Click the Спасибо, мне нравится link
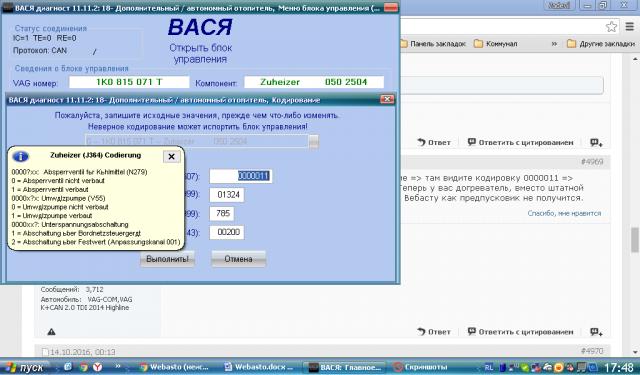 click(564, 213)
